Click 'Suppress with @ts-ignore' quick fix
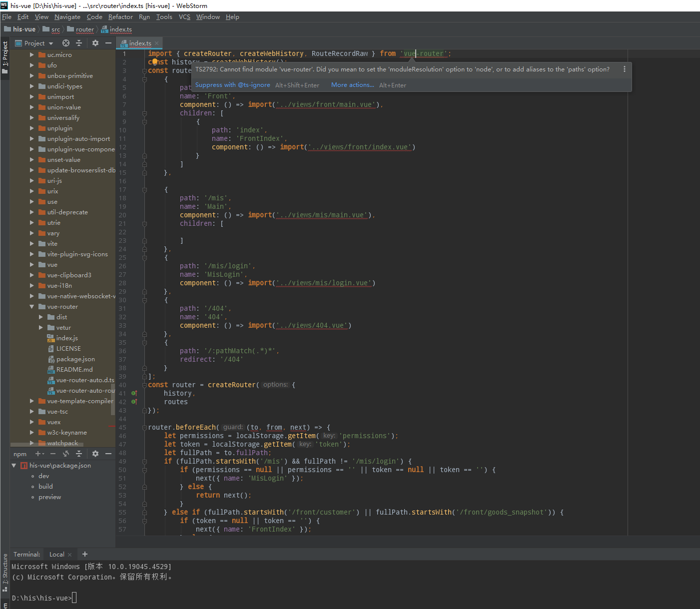Screen dimensions: 700x609 pyautogui.click(x=233, y=85)
